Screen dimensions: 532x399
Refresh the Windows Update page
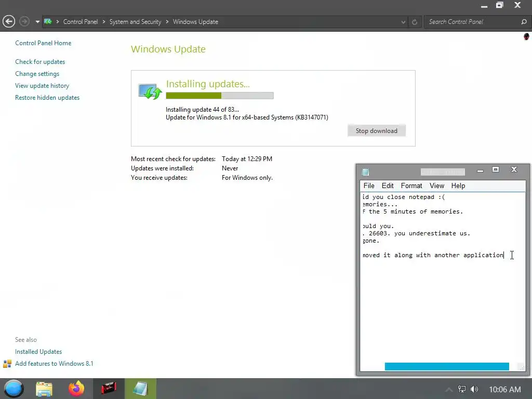pyautogui.click(x=415, y=22)
